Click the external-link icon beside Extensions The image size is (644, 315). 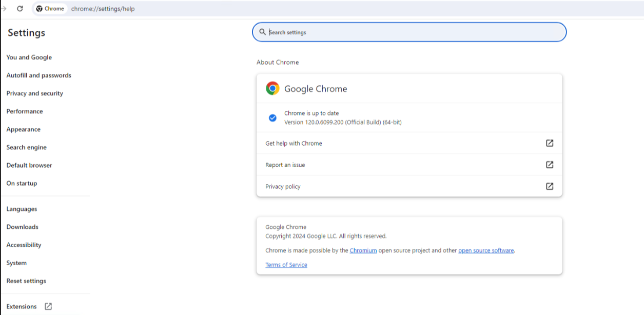(48, 306)
